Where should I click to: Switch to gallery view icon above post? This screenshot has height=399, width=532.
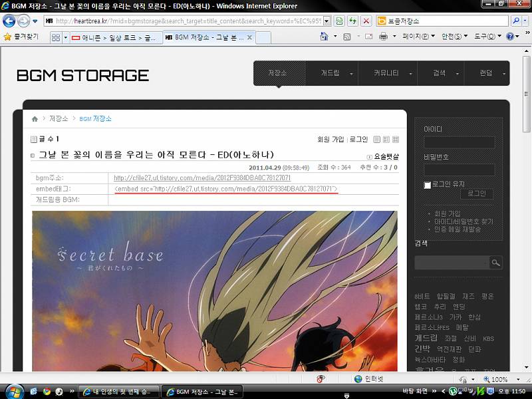pyautogui.click(x=396, y=140)
